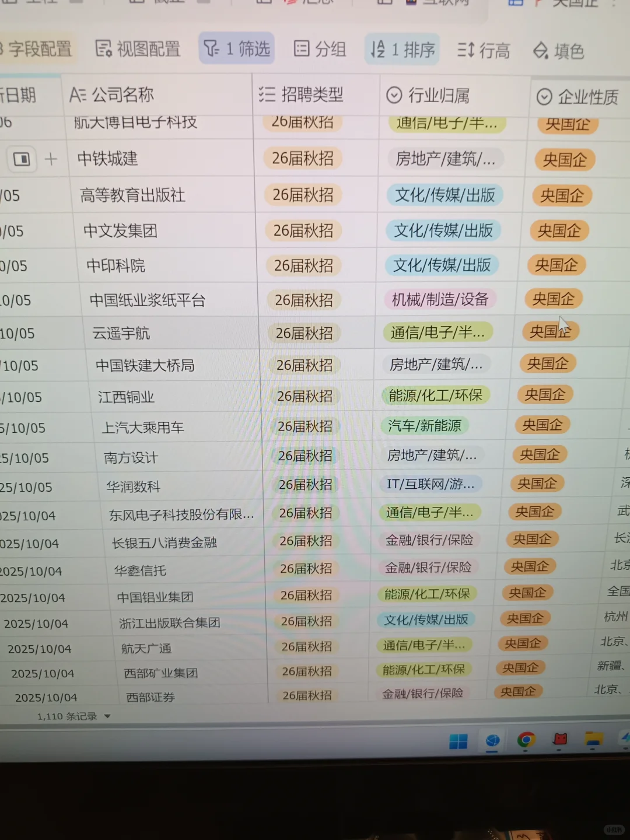The width and height of the screenshot is (630, 840).
Task: Click 金融/银行/保险 tag in 长银五八消费金融 row
Action: click(429, 540)
